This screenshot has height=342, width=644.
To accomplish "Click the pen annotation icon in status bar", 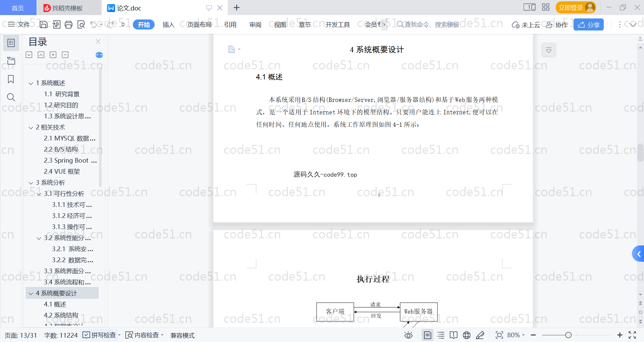I will click(480, 335).
